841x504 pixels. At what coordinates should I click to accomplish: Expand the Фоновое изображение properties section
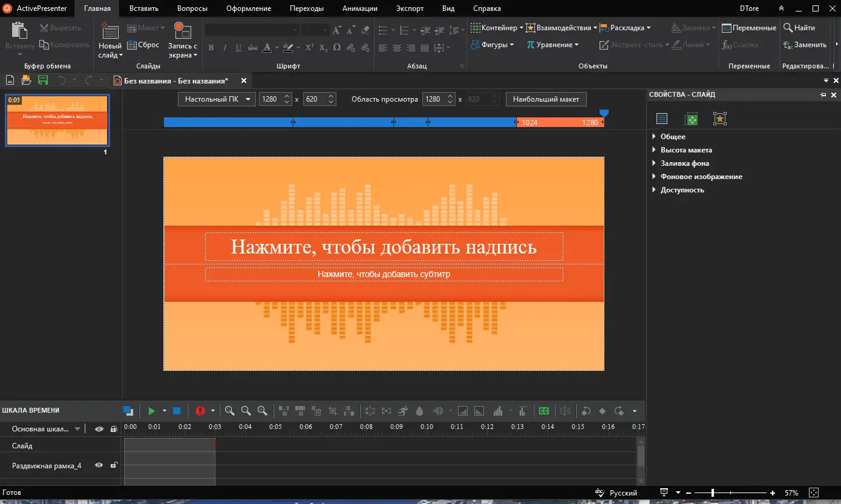[x=701, y=177]
